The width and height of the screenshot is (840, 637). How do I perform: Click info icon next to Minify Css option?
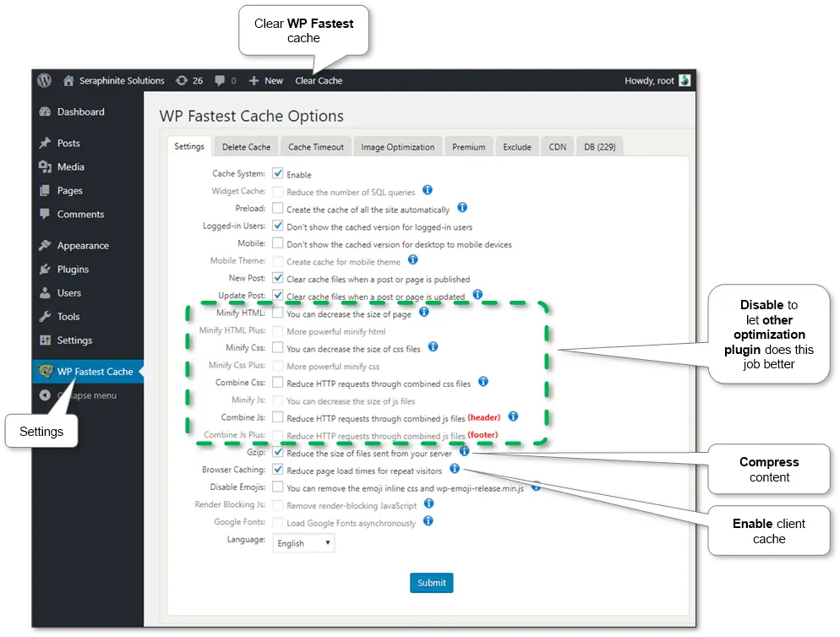point(433,346)
